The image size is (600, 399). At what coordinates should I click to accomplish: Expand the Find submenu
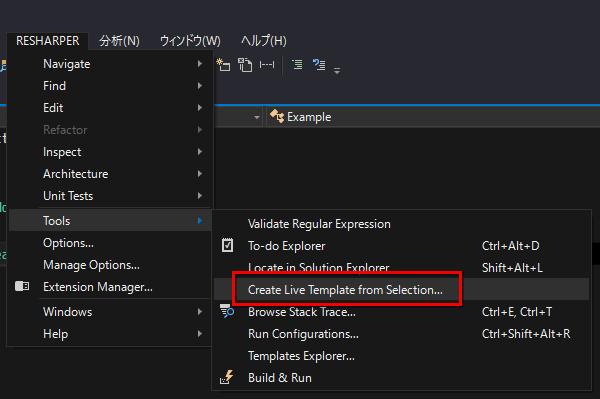coord(110,86)
